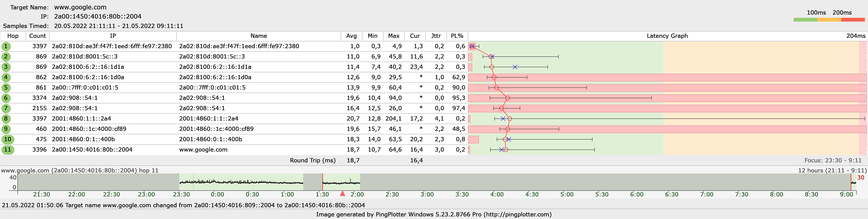Click the green 100ms legend color bar
The width and height of the screenshot is (868, 219).
click(x=805, y=20)
